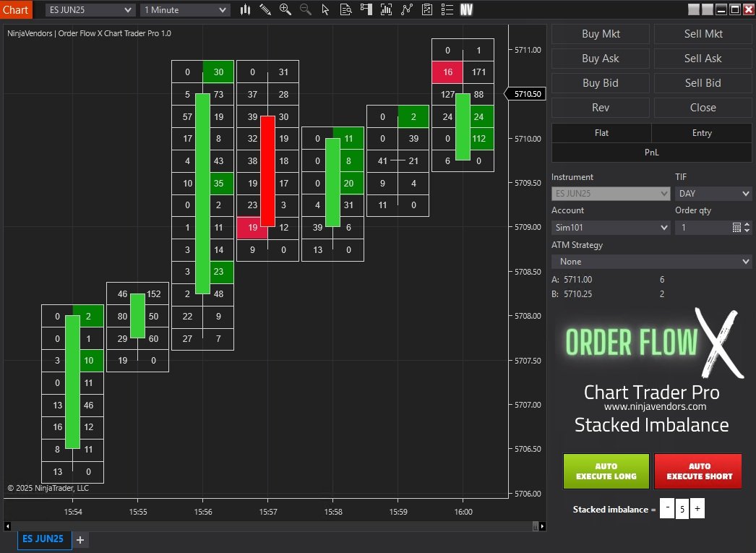Screen dimensions: 756x553
Task: Click the PnL display field
Action: 651,153
